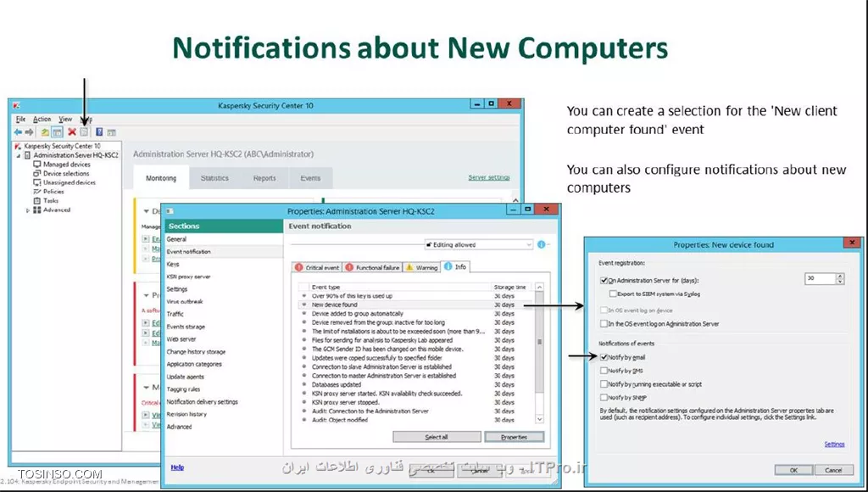The height and width of the screenshot is (492, 868).
Task: Collapse the bottom red section arrow in Monitoring
Action: 146,388
